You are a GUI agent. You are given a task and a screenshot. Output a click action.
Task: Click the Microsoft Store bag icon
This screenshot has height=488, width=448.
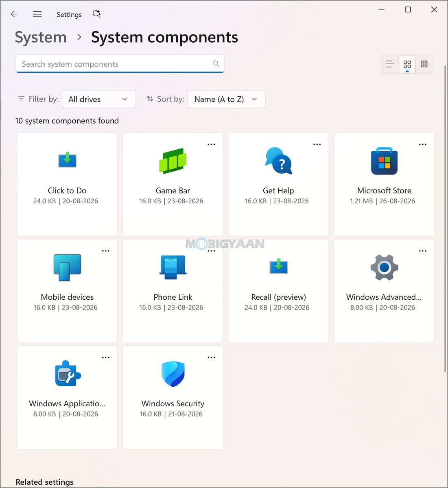[x=384, y=161]
